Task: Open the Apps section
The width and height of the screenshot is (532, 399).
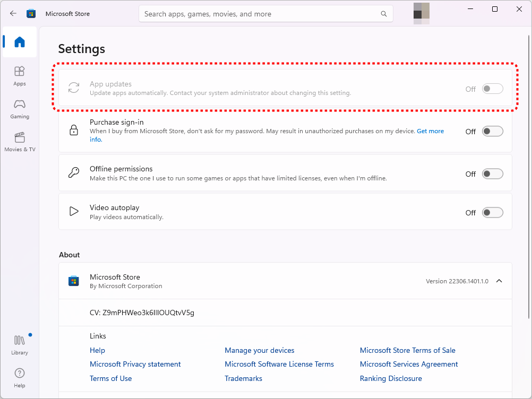Action: coord(20,76)
